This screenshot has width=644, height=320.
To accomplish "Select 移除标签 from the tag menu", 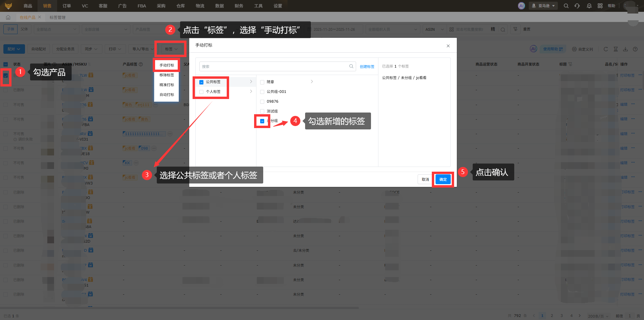I will pyautogui.click(x=167, y=75).
